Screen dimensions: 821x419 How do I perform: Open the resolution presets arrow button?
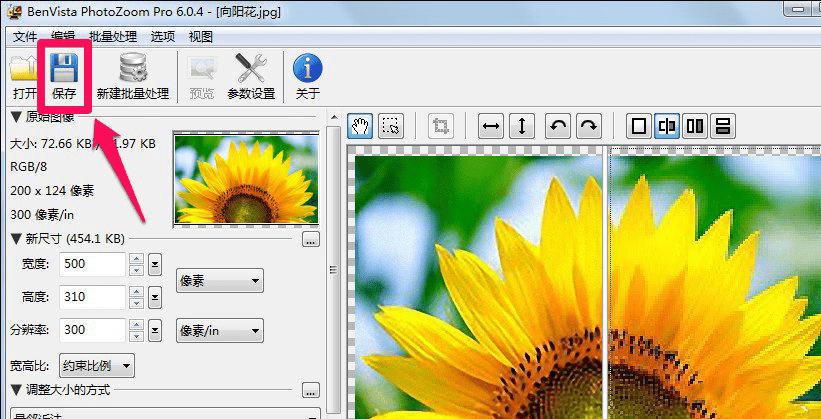(x=154, y=330)
